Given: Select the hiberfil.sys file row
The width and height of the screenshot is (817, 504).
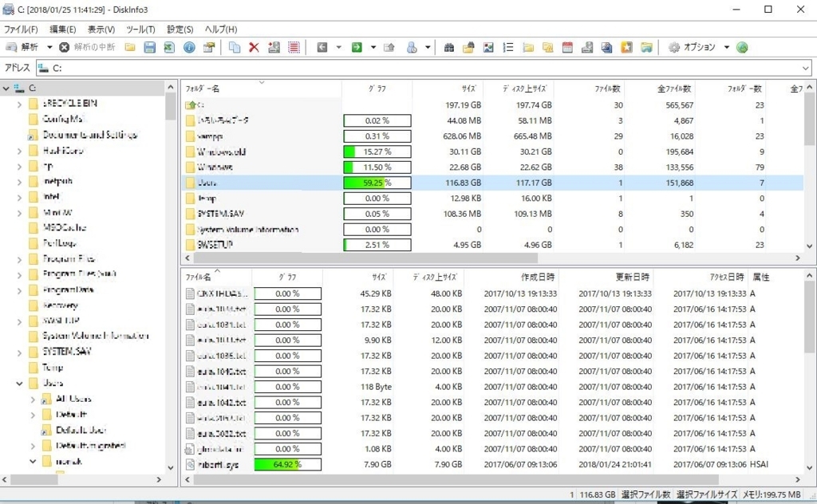Looking at the screenshot, I should 492,464.
